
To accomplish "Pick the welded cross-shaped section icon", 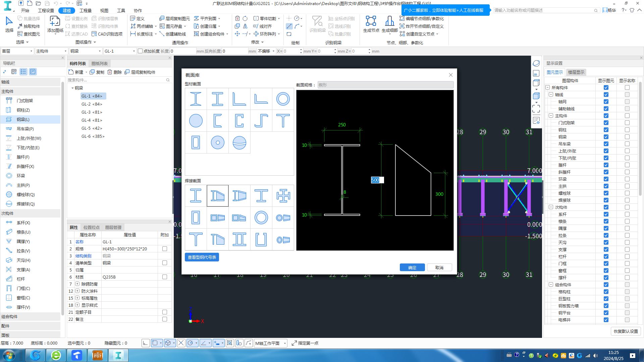I will (x=283, y=196).
